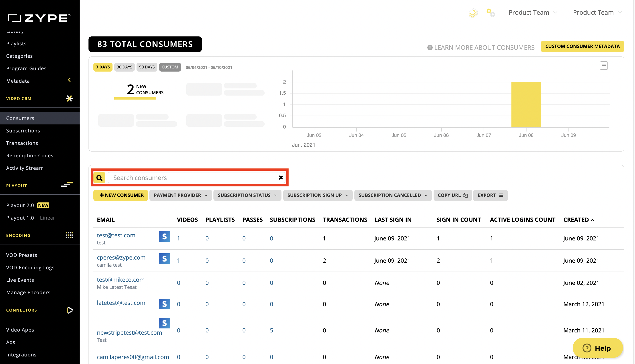Open first Product Team dropdown

(x=533, y=12)
